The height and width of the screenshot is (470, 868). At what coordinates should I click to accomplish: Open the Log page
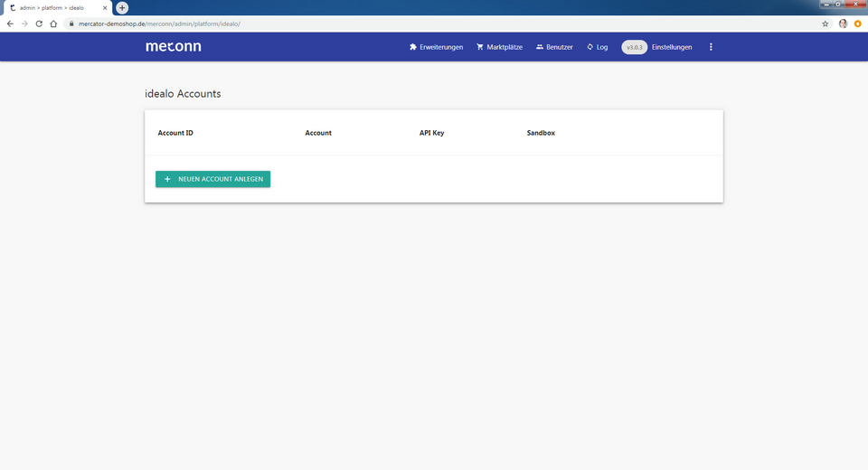[x=598, y=47]
